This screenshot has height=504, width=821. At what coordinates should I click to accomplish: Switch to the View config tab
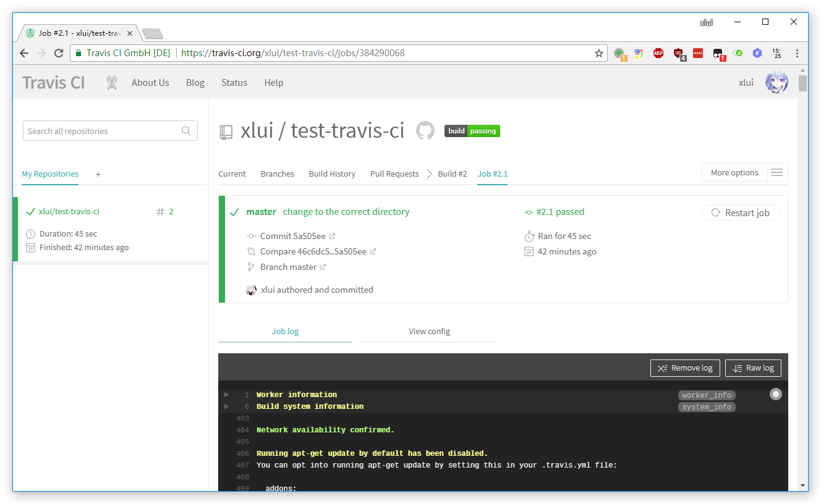429,332
